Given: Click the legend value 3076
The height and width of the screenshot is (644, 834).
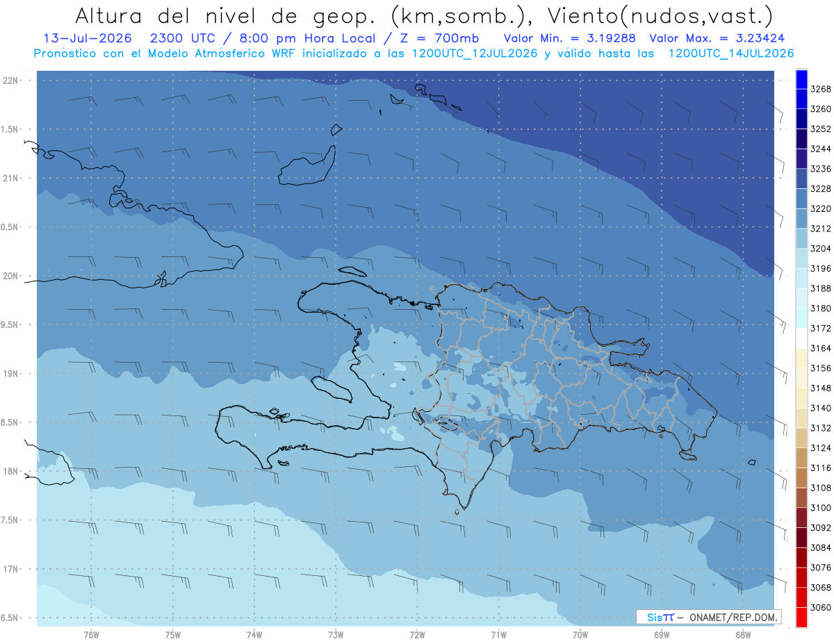Looking at the screenshot, I should (821, 568).
